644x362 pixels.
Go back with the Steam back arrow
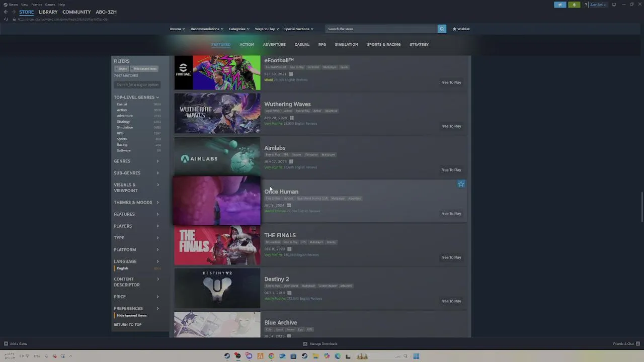pyautogui.click(x=6, y=12)
